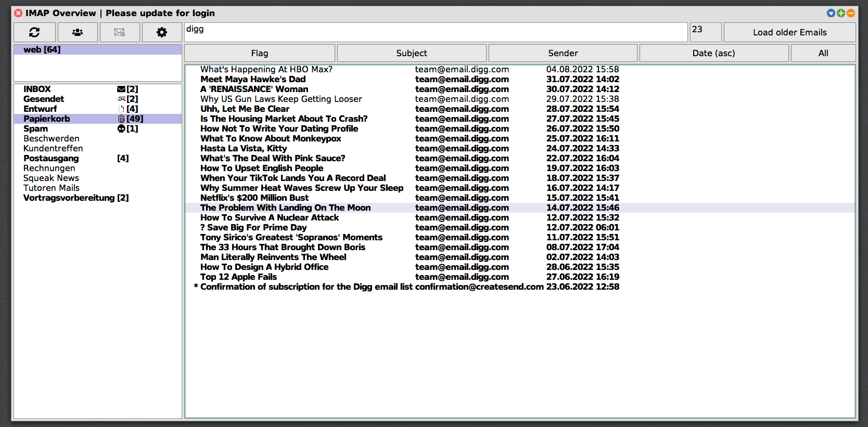Click the sent icon beside Gesendet

click(x=121, y=99)
